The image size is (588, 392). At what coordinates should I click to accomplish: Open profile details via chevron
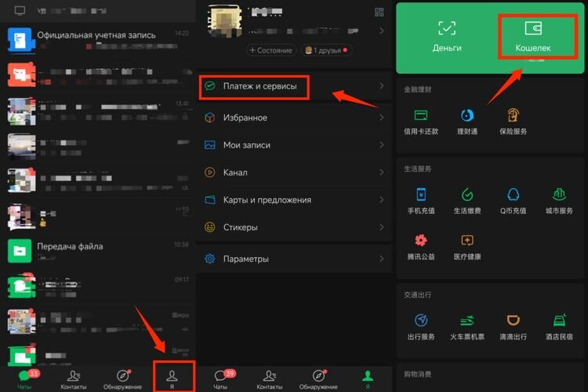(x=381, y=31)
